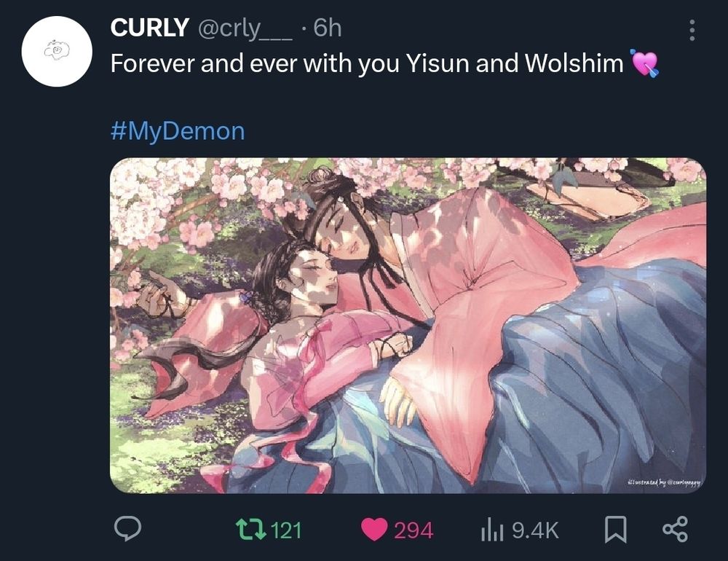
Task: Unlike the post via pink heart
Action: (x=374, y=530)
